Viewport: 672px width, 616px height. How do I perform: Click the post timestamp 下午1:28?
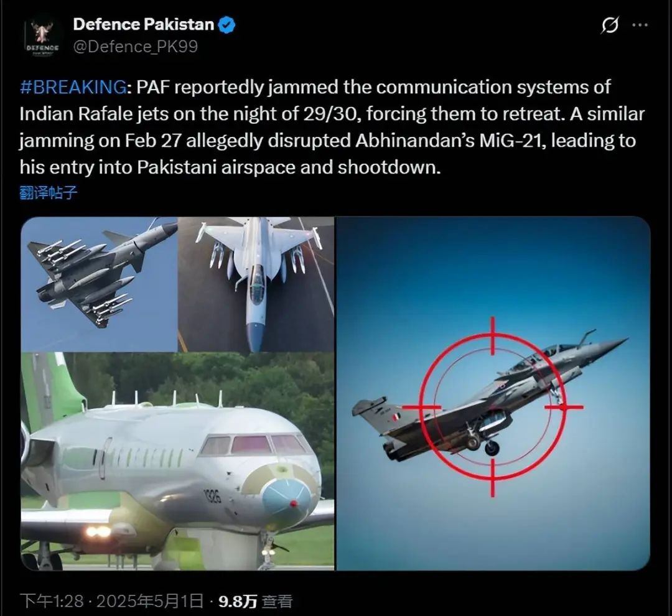point(52,601)
